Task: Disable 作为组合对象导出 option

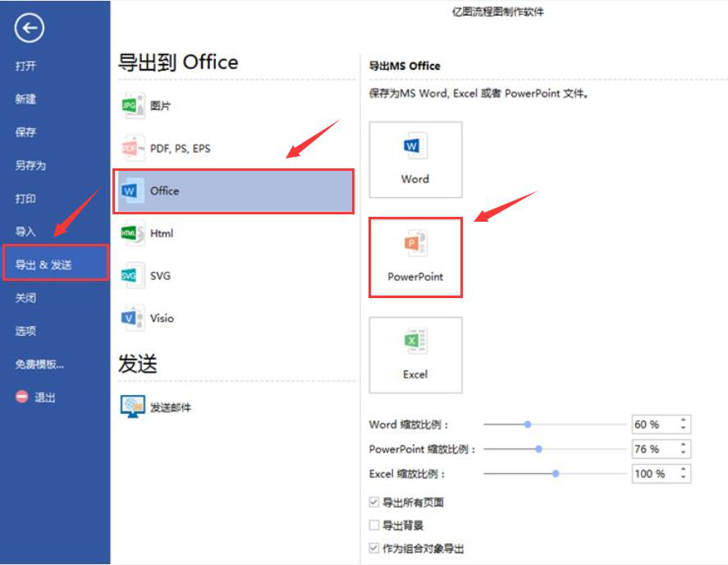Action: [x=374, y=548]
